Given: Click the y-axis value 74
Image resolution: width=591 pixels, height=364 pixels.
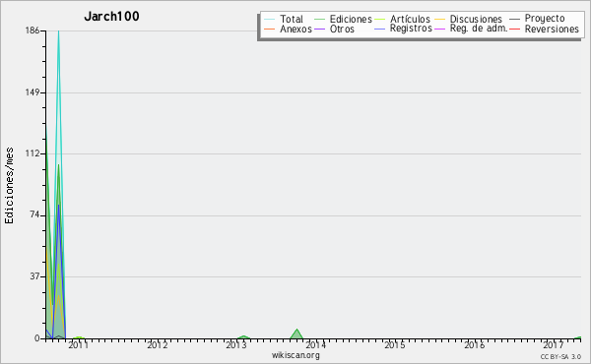Looking at the screenshot, I should (34, 215).
